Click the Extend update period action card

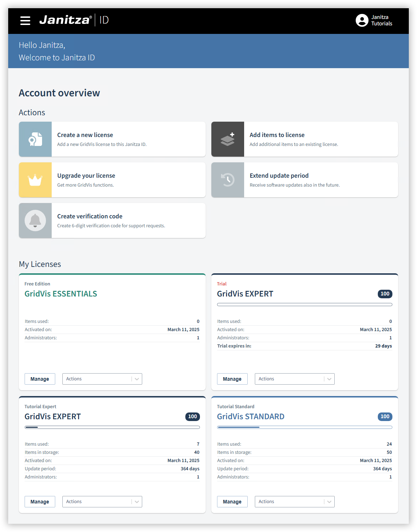pyautogui.click(x=304, y=180)
